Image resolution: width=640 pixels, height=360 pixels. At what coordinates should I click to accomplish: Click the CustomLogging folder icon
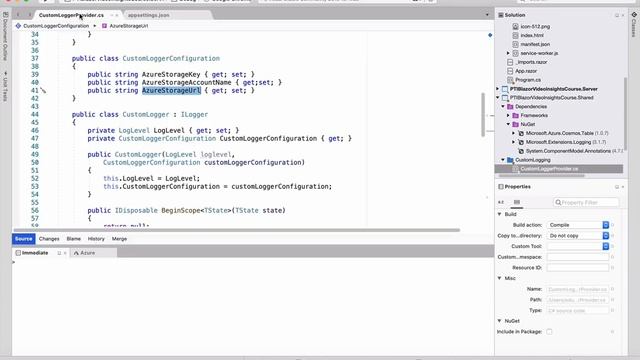click(x=510, y=160)
